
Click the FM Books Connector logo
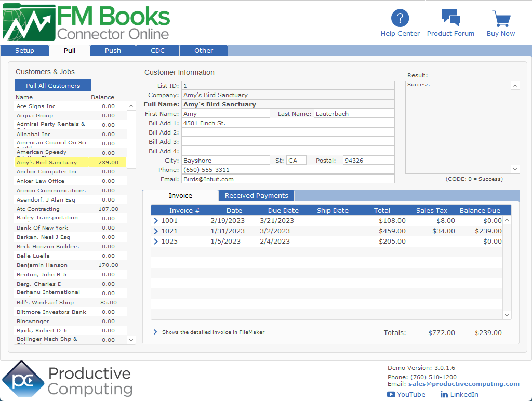[x=86, y=22]
